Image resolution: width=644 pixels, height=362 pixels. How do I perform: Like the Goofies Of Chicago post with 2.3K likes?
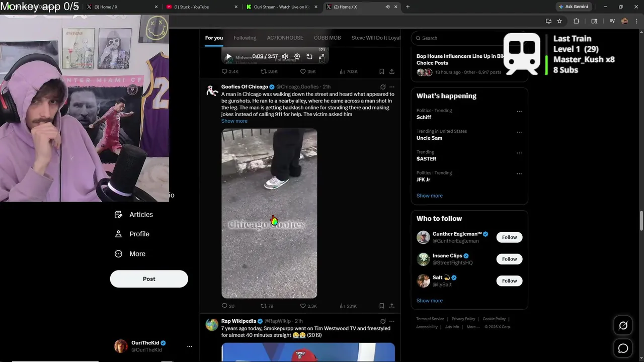308,306
